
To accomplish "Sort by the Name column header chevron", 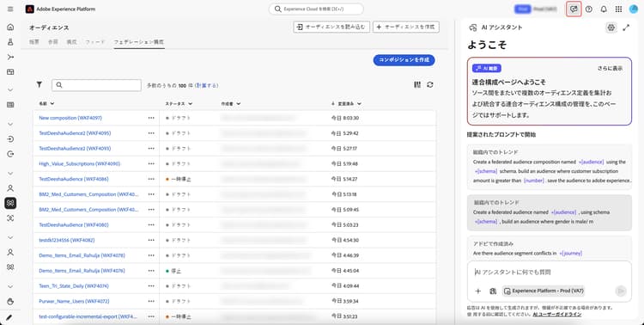I will point(52,104).
